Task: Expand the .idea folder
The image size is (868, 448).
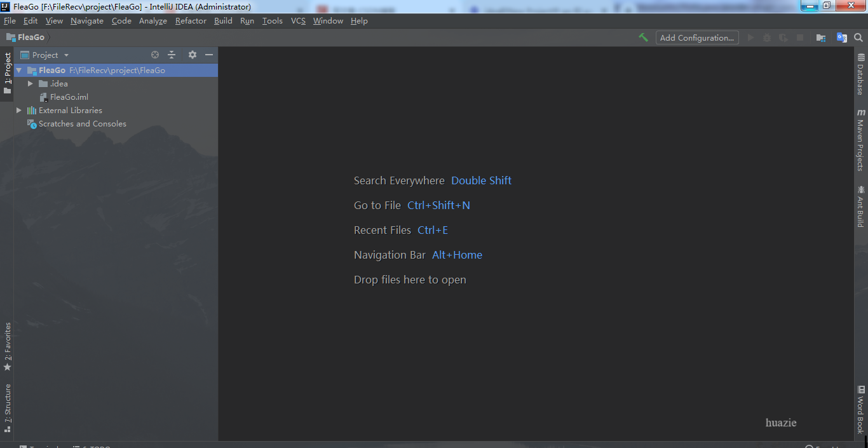Action: (x=30, y=84)
